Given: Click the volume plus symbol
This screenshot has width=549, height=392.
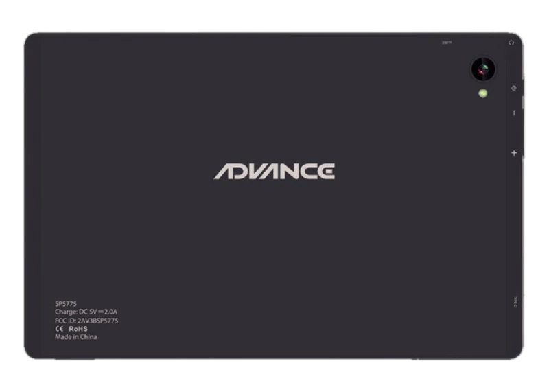Looking at the screenshot, I should 514,152.
